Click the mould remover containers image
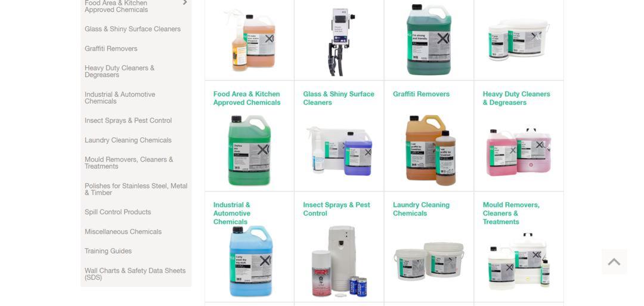The width and height of the screenshot is (644, 306). (519, 261)
